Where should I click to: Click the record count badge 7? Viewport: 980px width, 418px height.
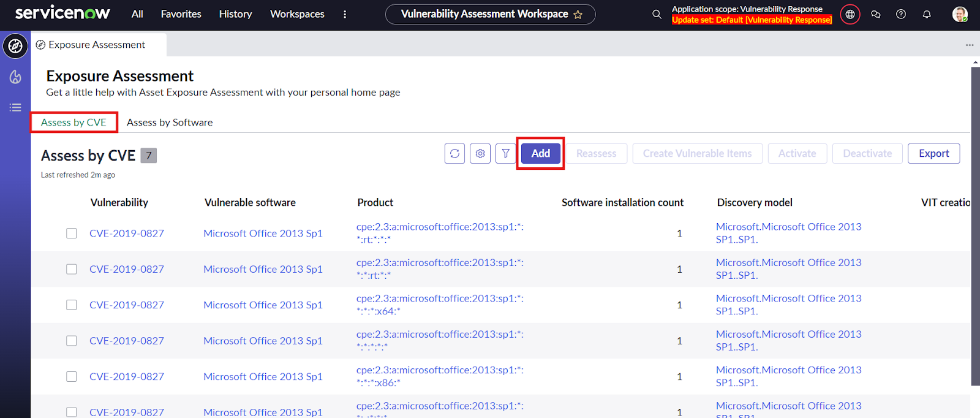coord(149,156)
